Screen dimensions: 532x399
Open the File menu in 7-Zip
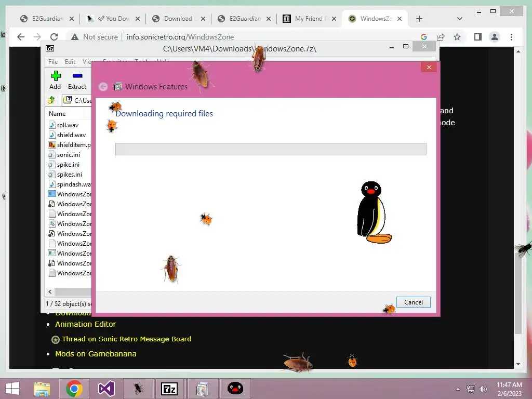[x=53, y=62]
